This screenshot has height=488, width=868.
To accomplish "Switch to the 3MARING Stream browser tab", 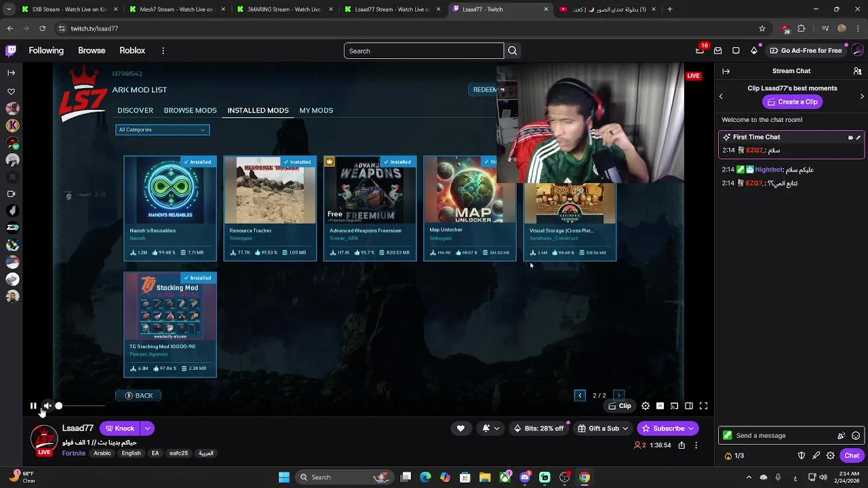I will (283, 9).
